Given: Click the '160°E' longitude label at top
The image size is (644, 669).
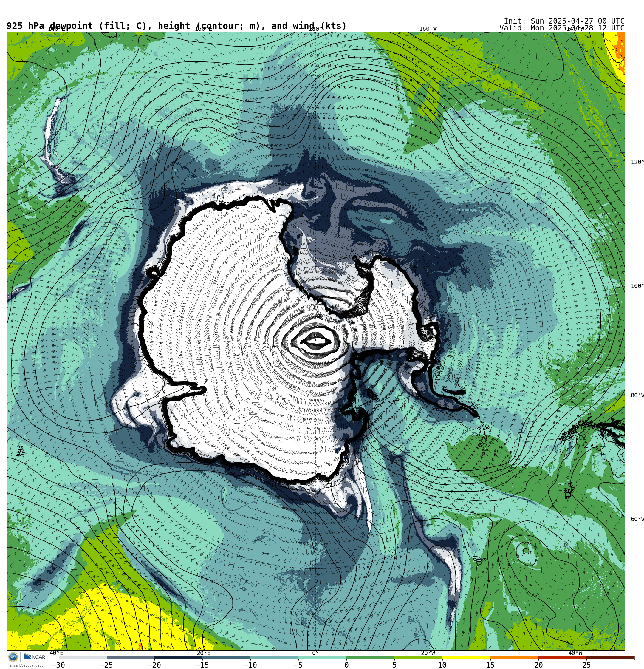Looking at the screenshot, I should [203, 29].
